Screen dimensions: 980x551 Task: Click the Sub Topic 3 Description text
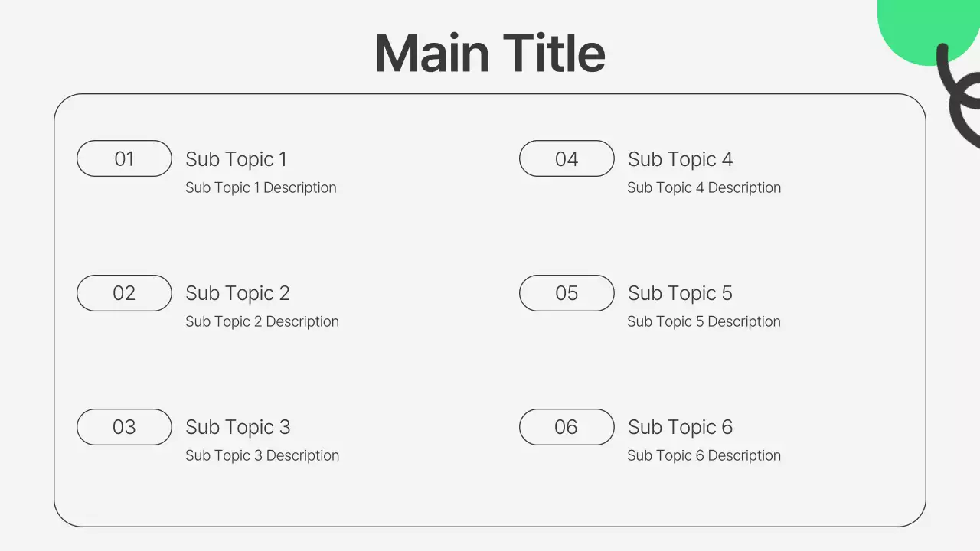click(x=262, y=455)
